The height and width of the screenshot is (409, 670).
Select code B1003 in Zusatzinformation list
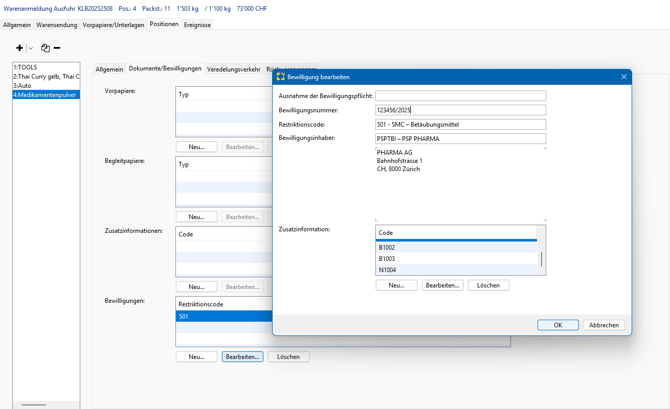(x=387, y=259)
